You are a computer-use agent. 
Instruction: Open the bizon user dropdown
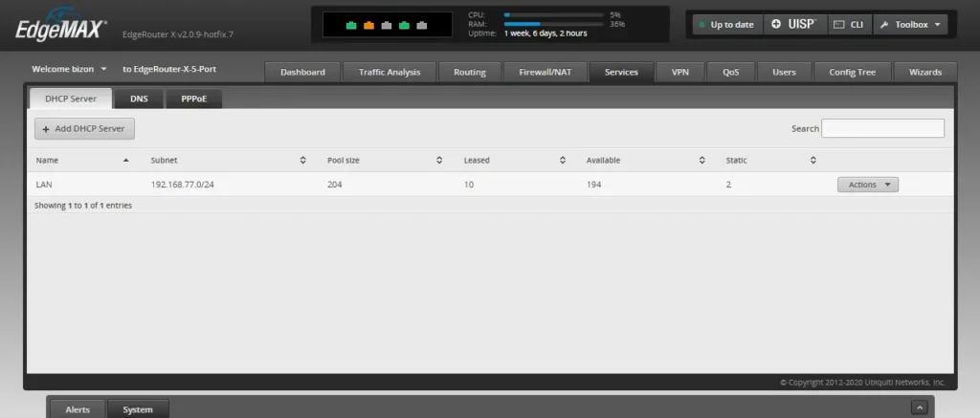(69, 70)
